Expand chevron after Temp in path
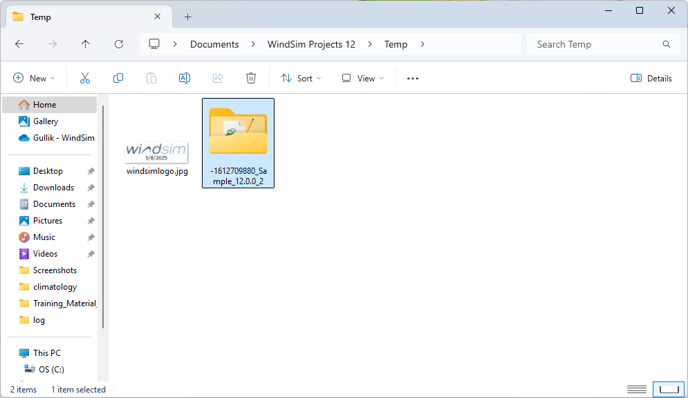 pyautogui.click(x=422, y=44)
